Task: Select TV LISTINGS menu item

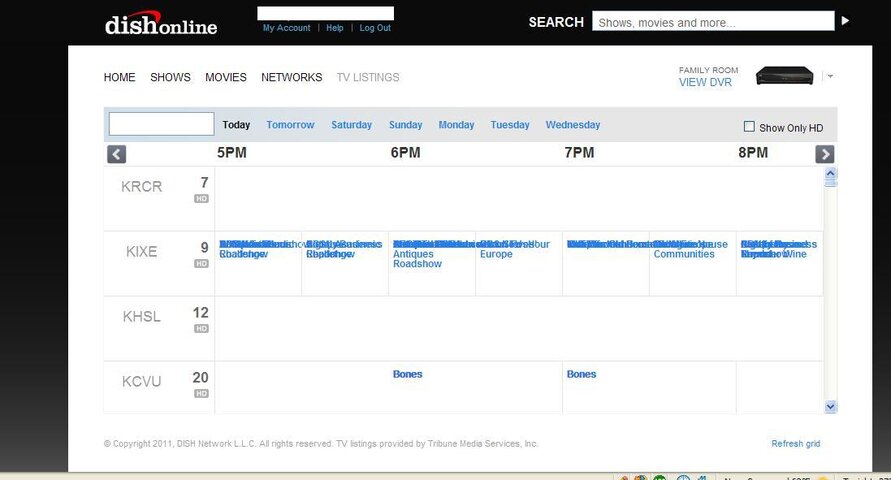Action: (368, 77)
